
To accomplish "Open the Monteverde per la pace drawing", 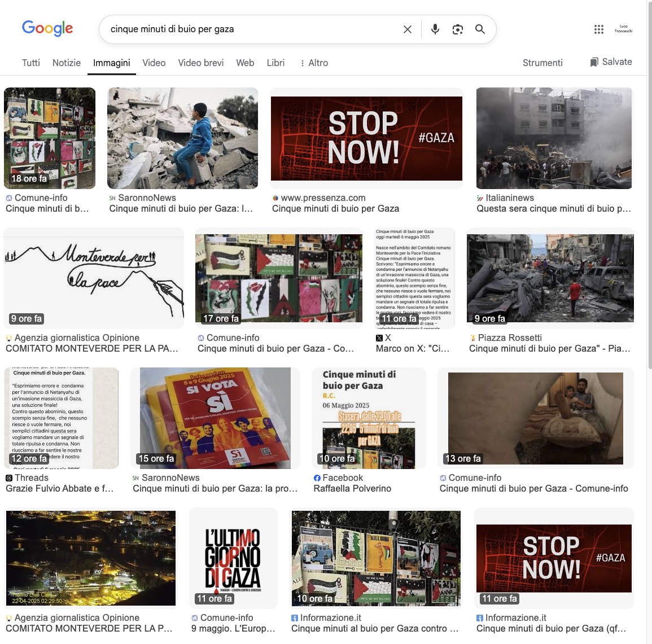I will [x=94, y=278].
